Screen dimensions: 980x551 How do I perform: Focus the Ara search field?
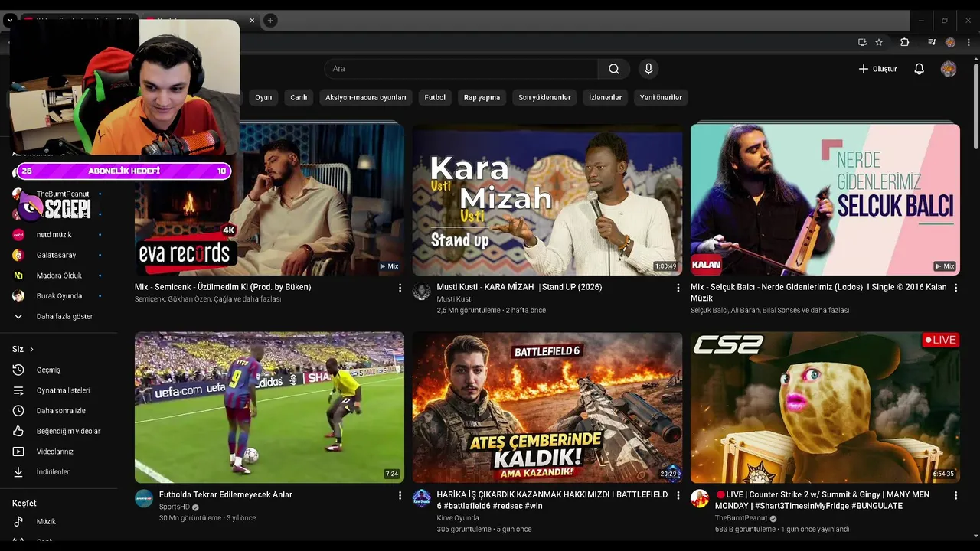click(461, 69)
